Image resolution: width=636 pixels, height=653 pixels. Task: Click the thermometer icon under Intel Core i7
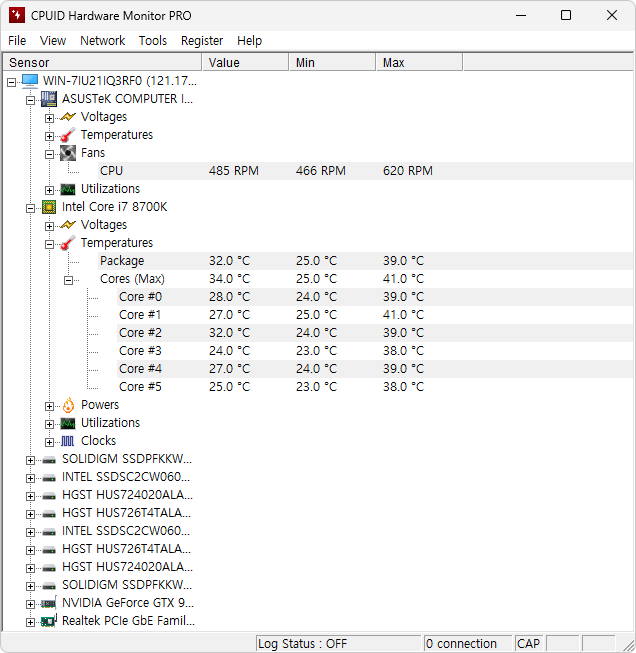pos(67,243)
